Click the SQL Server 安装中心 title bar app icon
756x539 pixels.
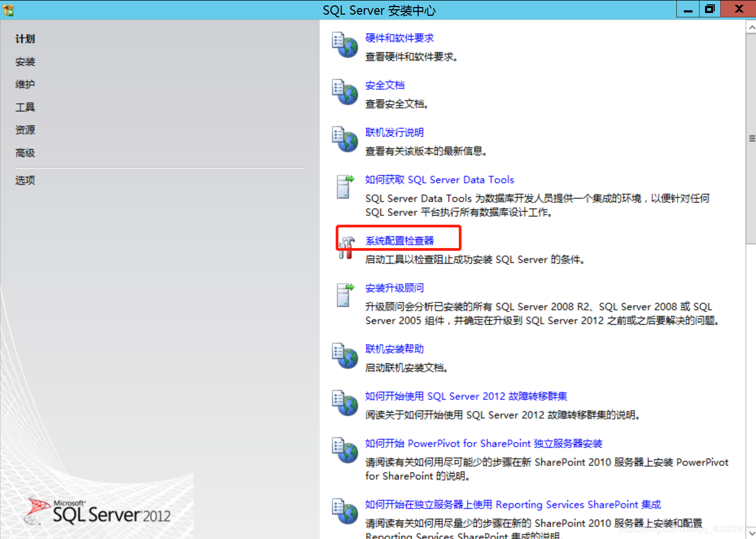(8, 10)
